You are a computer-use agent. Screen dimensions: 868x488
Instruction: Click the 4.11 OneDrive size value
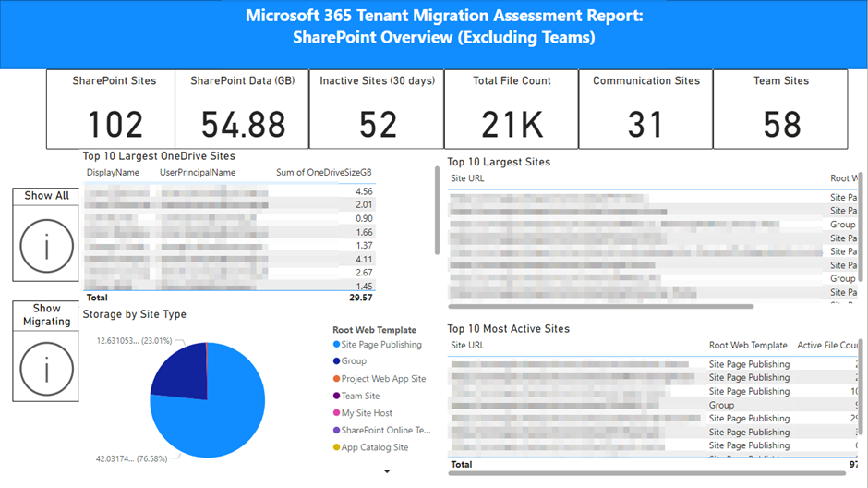tap(364, 260)
